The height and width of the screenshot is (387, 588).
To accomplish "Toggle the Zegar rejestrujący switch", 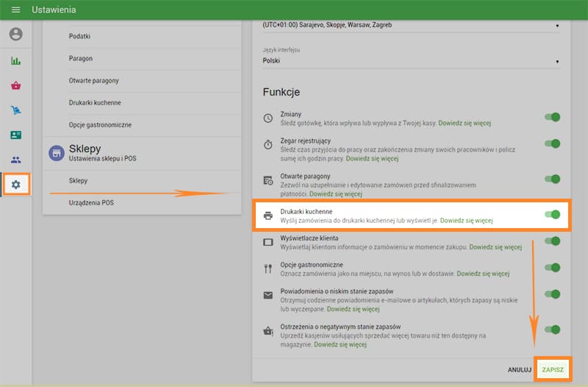I will coord(552,143).
